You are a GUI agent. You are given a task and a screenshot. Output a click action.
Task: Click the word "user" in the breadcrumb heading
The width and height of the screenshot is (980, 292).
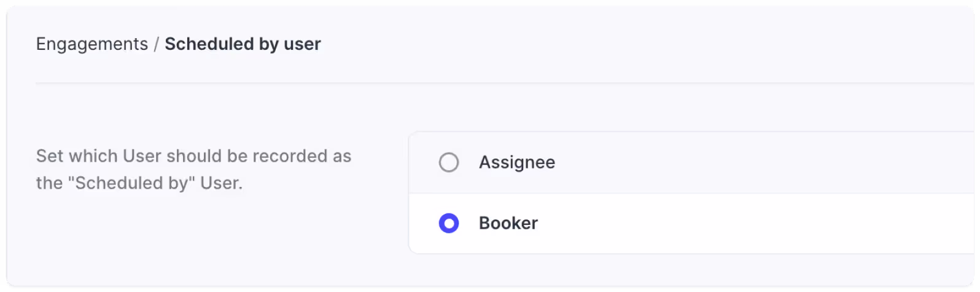[x=302, y=44]
